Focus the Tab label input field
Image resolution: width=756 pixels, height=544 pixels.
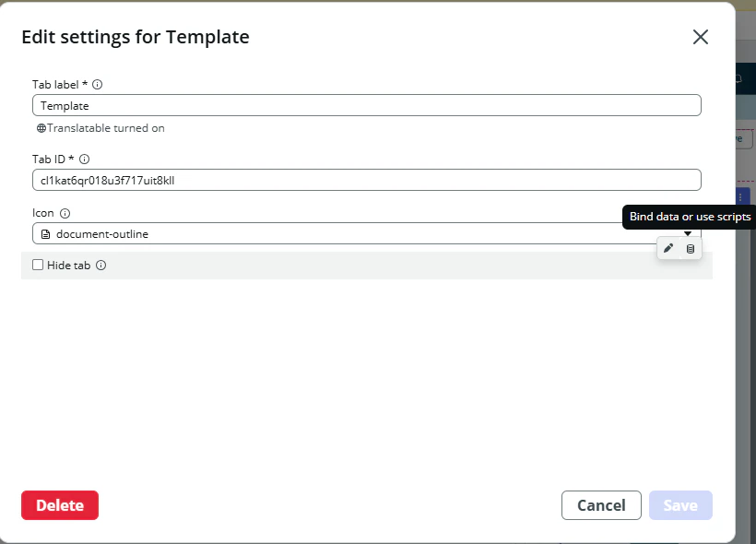pyautogui.click(x=366, y=105)
